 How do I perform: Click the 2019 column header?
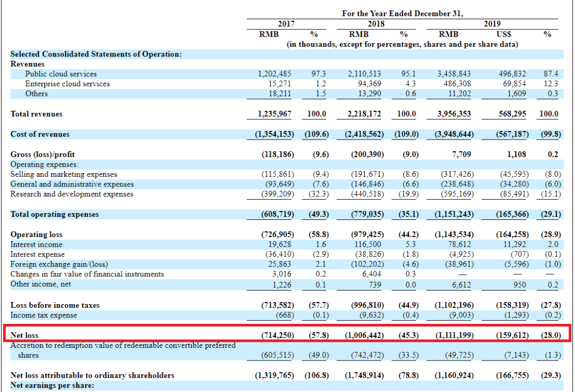click(492, 24)
